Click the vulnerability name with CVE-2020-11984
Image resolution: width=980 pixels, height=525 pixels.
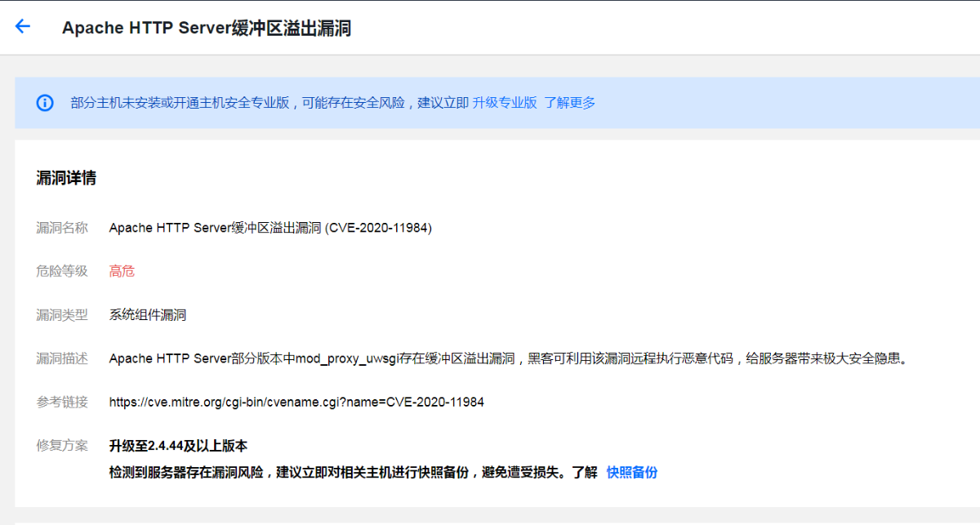coord(270,228)
